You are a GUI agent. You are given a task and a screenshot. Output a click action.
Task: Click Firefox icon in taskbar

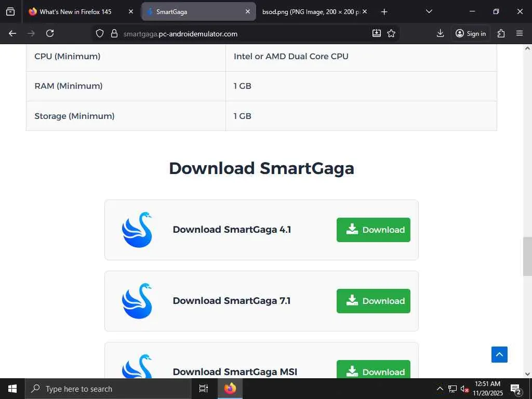coord(230,389)
